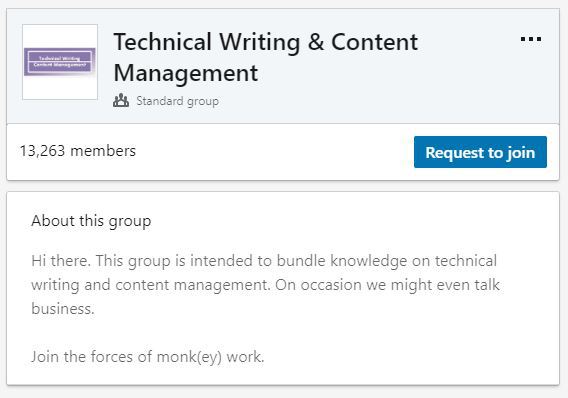The height and width of the screenshot is (398, 568).
Task: Click the '13,263 members' count
Action: (78, 151)
